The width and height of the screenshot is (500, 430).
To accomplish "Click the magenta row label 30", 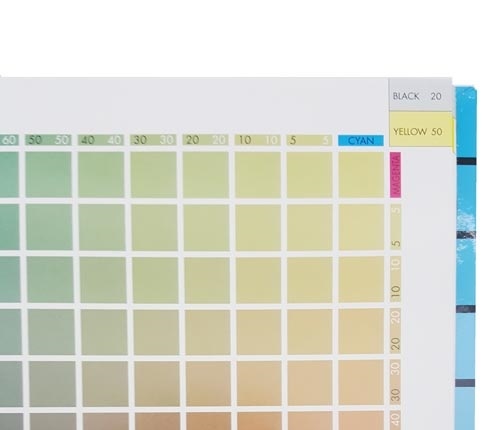I will (395, 383).
